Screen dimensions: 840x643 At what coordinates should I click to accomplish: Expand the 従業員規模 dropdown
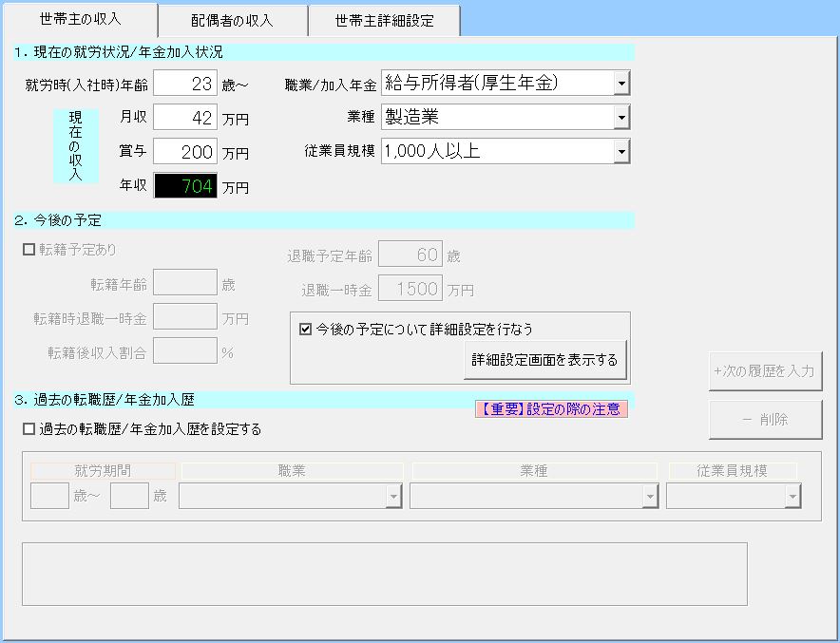coord(621,150)
